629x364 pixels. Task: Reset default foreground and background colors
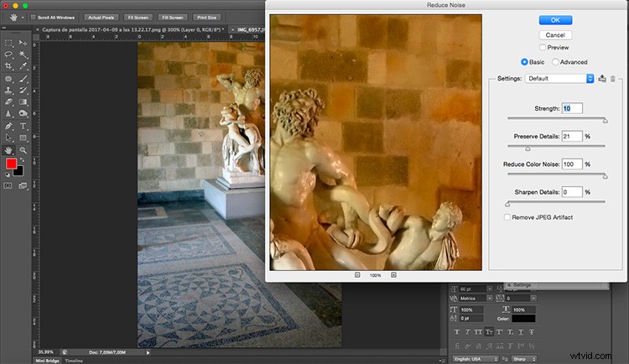[8, 174]
